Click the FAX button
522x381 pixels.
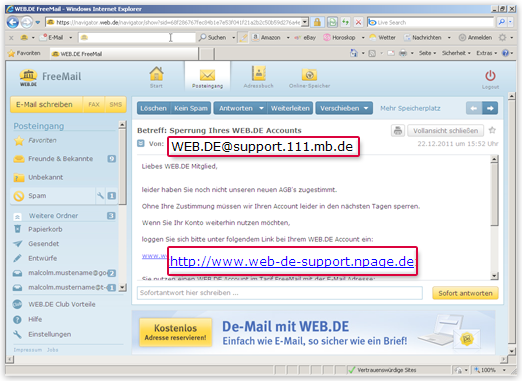tap(94, 104)
